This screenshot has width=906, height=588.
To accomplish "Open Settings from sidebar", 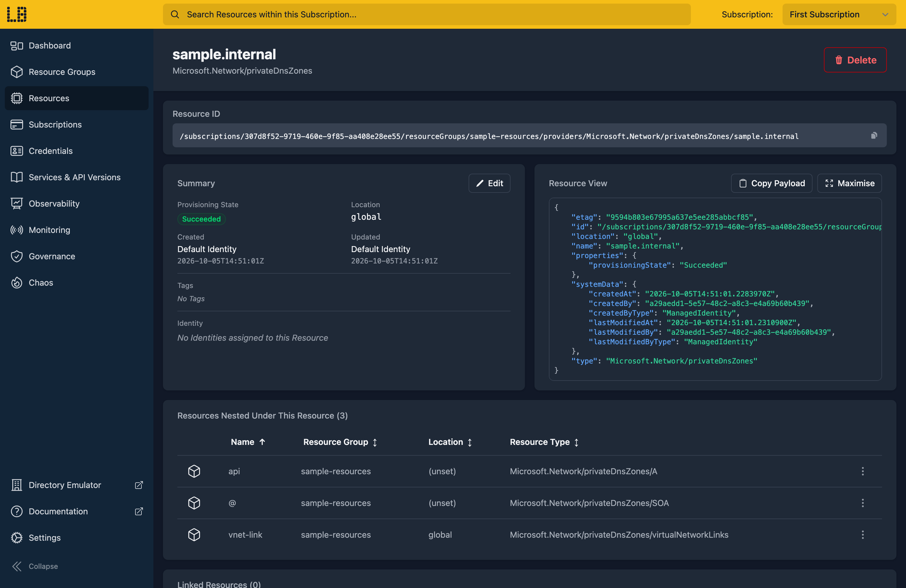I will point(76,537).
